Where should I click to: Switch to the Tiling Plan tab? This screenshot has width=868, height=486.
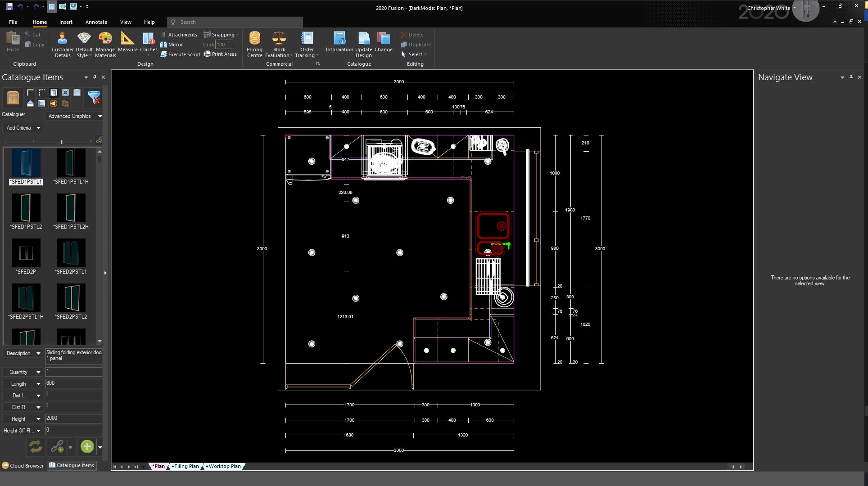point(185,466)
